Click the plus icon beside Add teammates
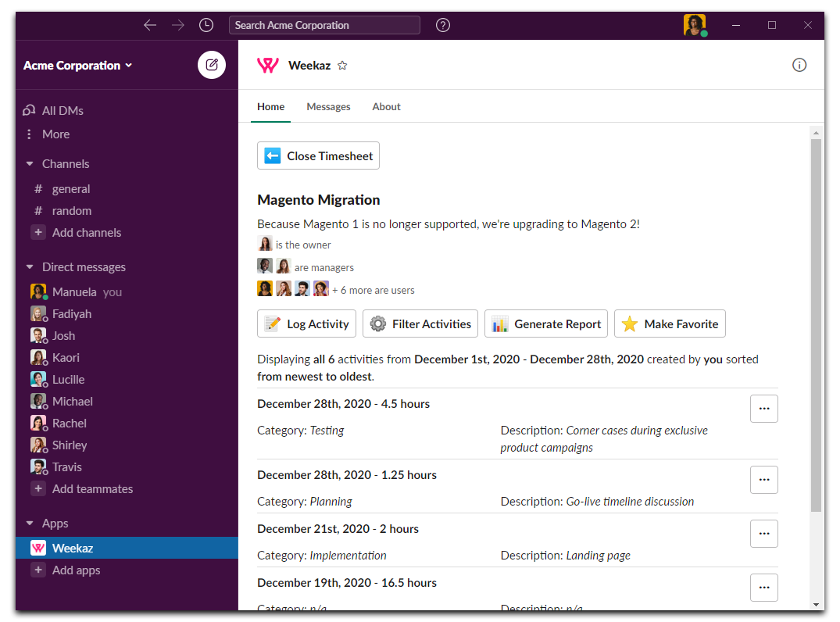 click(x=38, y=488)
